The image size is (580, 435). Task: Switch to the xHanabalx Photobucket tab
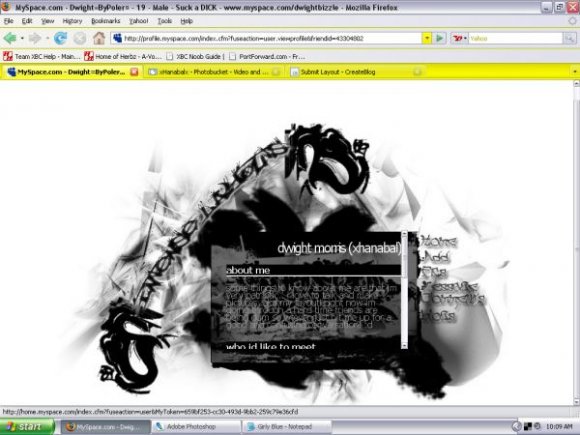tap(214, 72)
